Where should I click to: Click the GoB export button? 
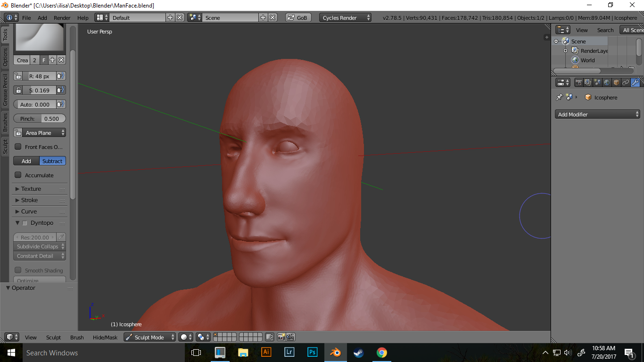pyautogui.click(x=297, y=17)
